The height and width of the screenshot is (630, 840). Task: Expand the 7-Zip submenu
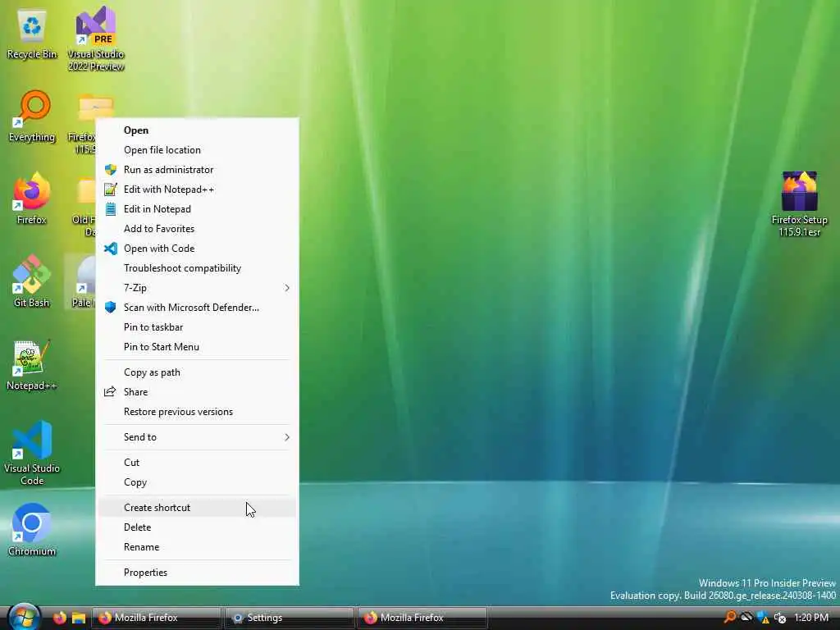pos(197,288)
